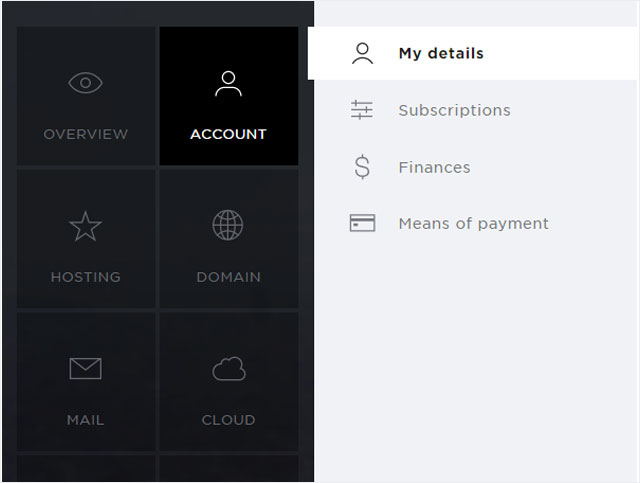Screen dimensions: 640x483
Task: Open the MAIL label
Action: pyautogui.click(x=85, y=420)
